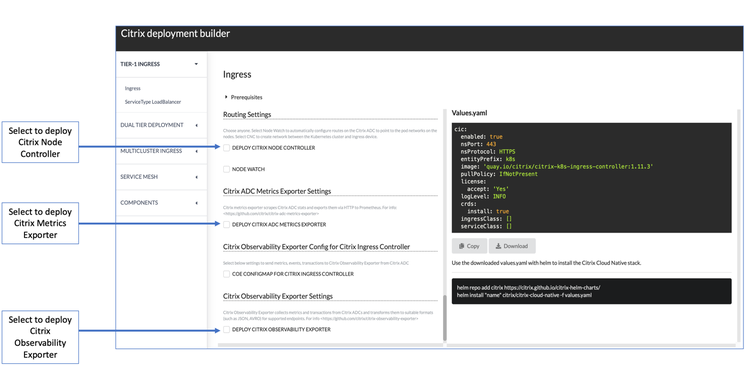Select Service Mesh menu heading

(139, 177)
